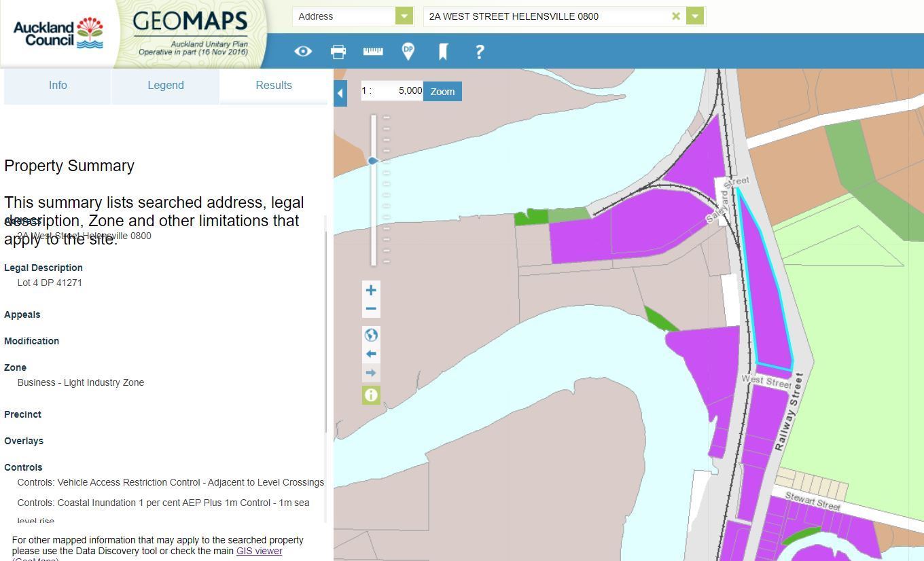Click the Precinct label

[x=23, y=414]
